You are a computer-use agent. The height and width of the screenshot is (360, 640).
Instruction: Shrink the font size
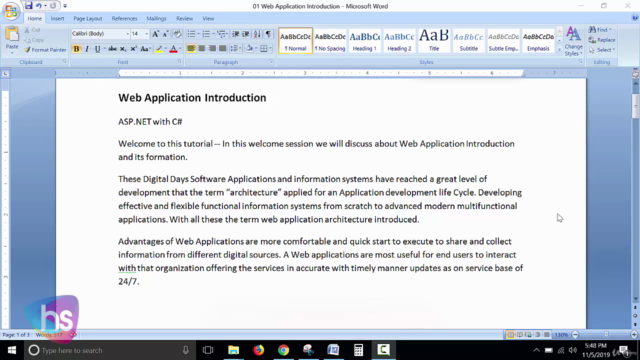tap(165, 34)
